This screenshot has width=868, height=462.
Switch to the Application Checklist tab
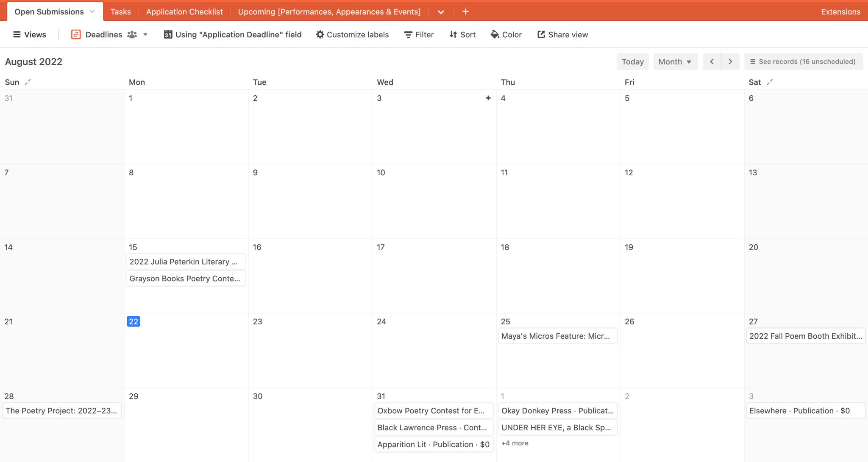click(x=184, y=12)
